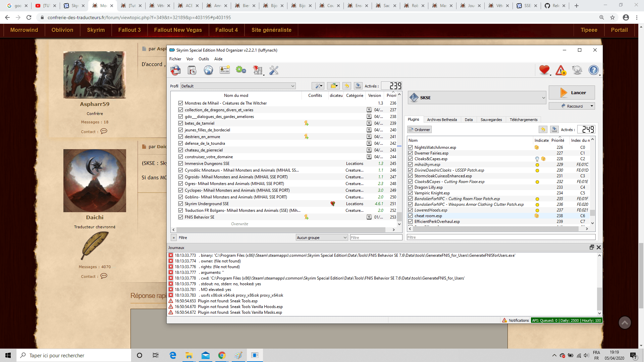Click restore backup arrow in Plugins tab
This screenshot has width=644, height=362.
coord(543,129)
